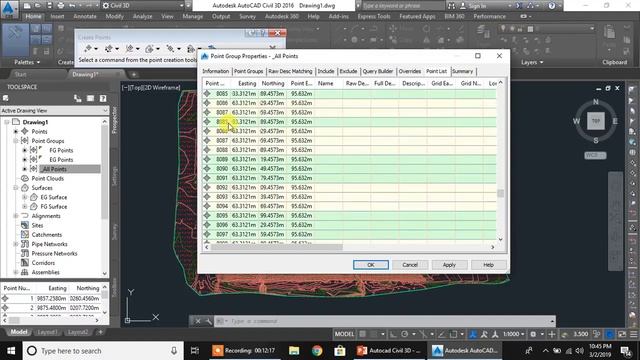
Task: Click FG Surface icon in Prospector
Action: pos(34,207)
